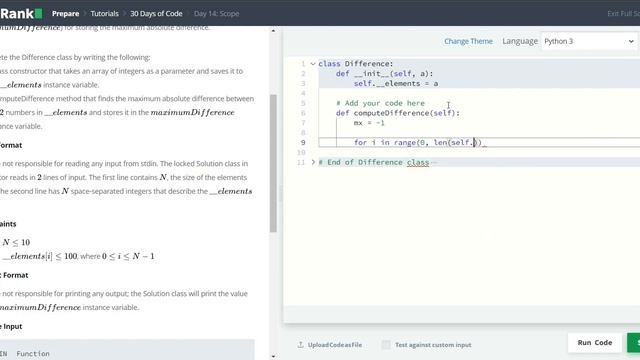This screenshot has height=360, width=640.
Task: Click Upload Code as File
Action: click(x=335, y=345)
